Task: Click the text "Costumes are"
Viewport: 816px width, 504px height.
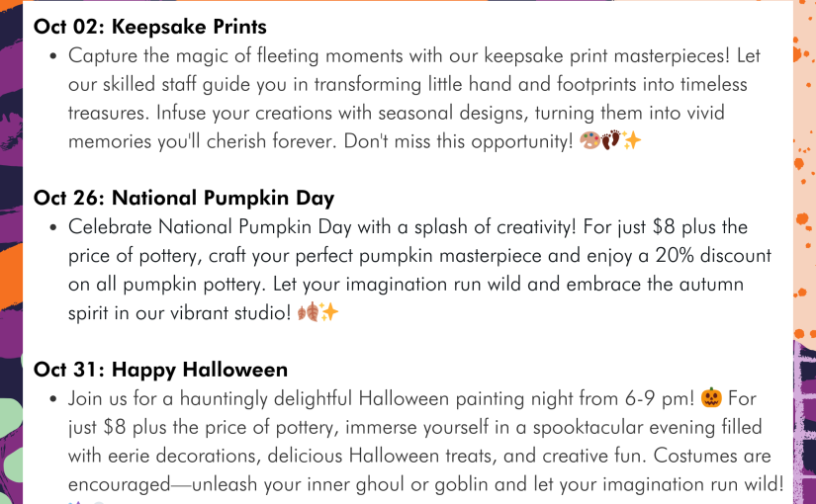Action: coord(712,456)
